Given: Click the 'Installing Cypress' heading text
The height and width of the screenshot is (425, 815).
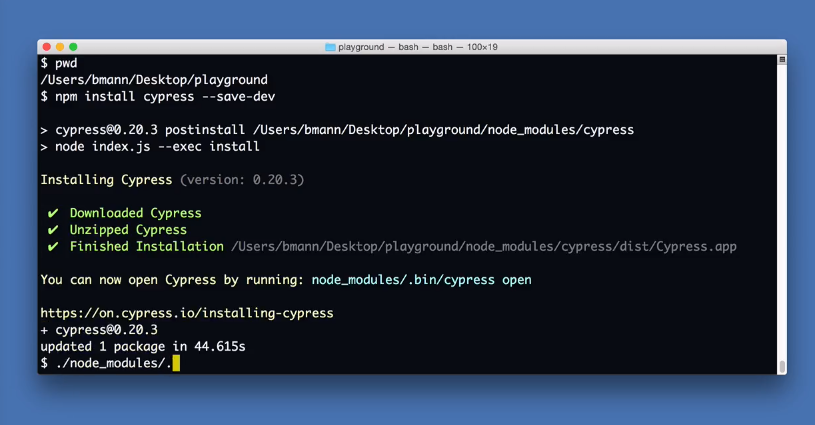Looking at the screenshot, I should click(107, 180).
